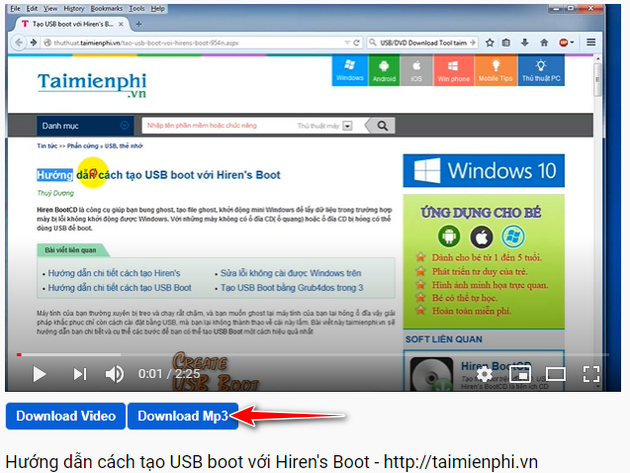630x473 pixels.
Task: Open the red Adblock icon
Action: point(566,43)
